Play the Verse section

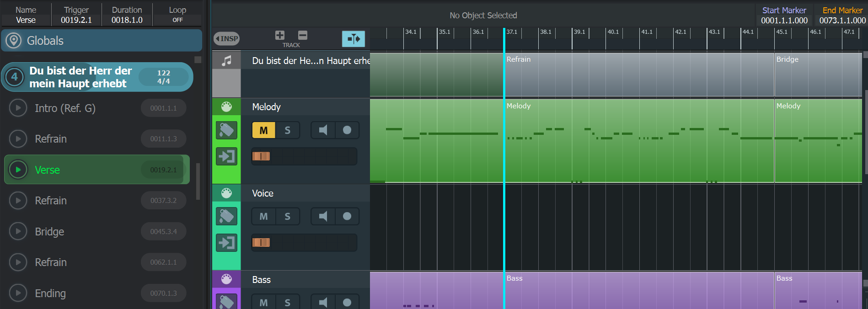tap(18, 170)
